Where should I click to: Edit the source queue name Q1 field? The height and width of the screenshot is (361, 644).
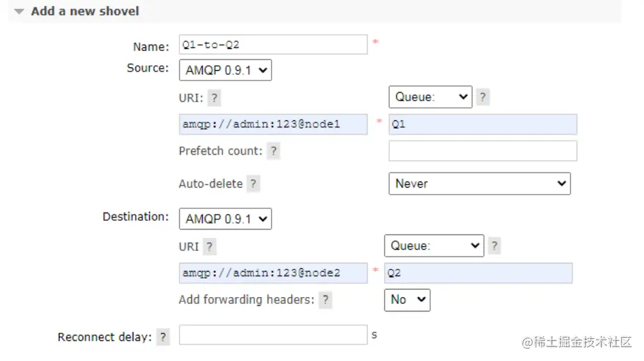pos(482,124)
